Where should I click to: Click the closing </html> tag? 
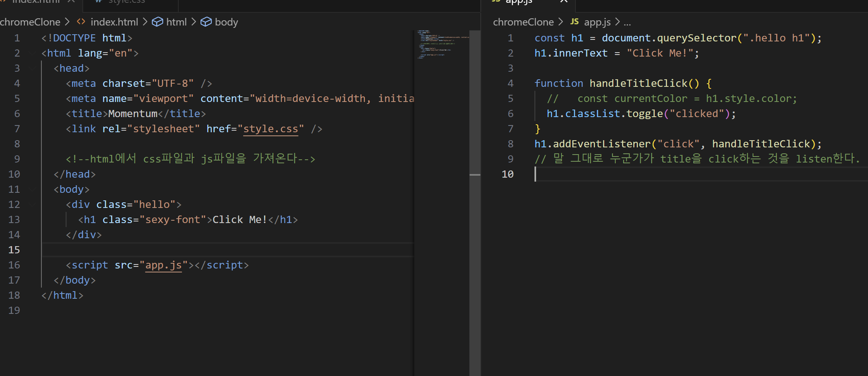pyautogui.click(x=62, y=295)
